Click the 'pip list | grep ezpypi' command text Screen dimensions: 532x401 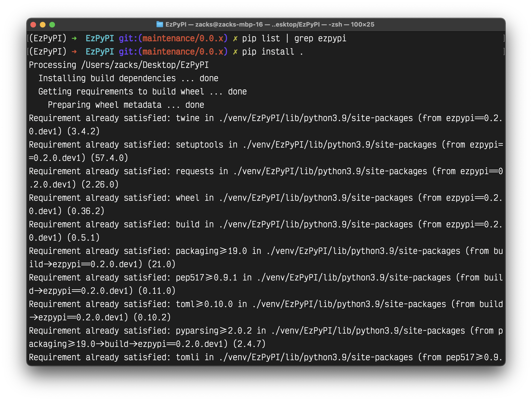pos(294,38)
